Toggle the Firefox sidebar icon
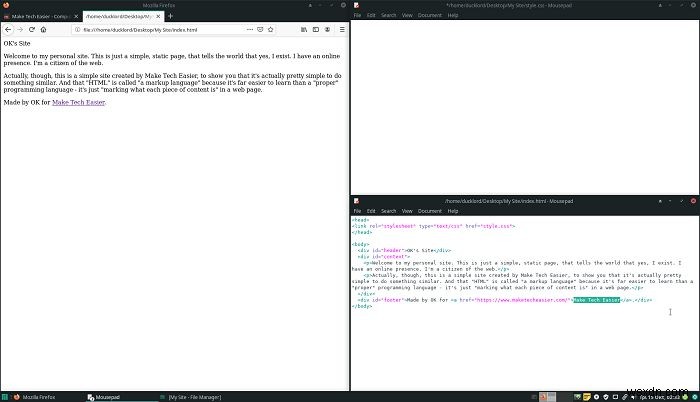Viewport: 700px width, 402px height. click(x=316, y=29)
